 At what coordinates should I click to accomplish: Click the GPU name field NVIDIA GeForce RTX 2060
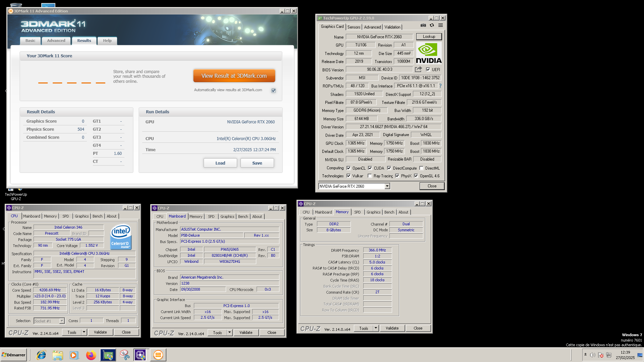pos(379,37)
